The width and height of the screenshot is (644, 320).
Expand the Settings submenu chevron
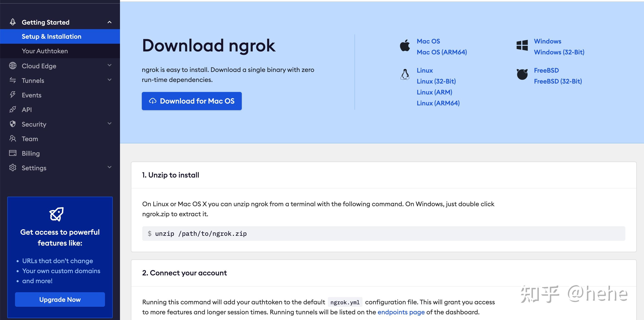110,167
